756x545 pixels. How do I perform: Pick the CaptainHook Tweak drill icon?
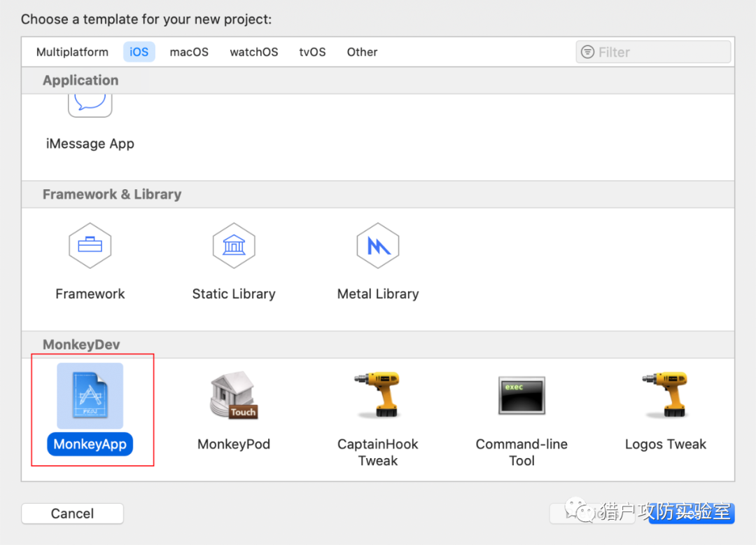pyautogui.click(x=378, y=394)
